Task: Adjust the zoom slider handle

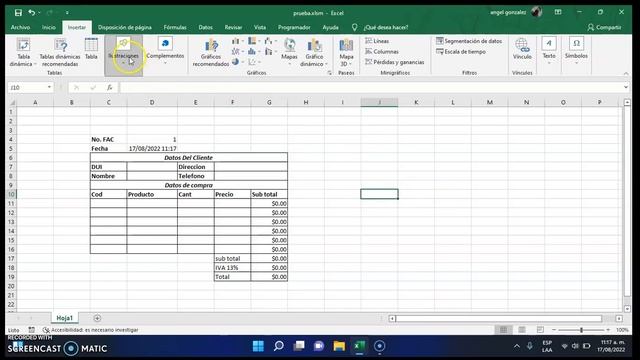Action: point(581,330)
